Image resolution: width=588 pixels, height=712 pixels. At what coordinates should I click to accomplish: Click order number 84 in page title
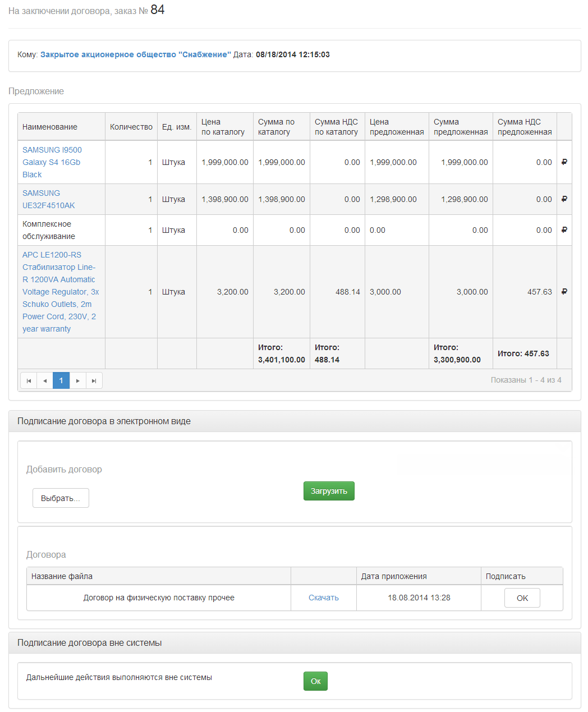[157, 10]
